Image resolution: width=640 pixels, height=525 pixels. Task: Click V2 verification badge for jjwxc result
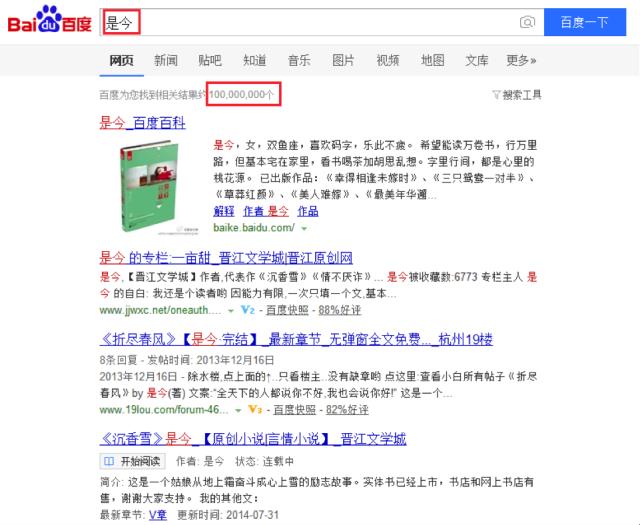247,310
